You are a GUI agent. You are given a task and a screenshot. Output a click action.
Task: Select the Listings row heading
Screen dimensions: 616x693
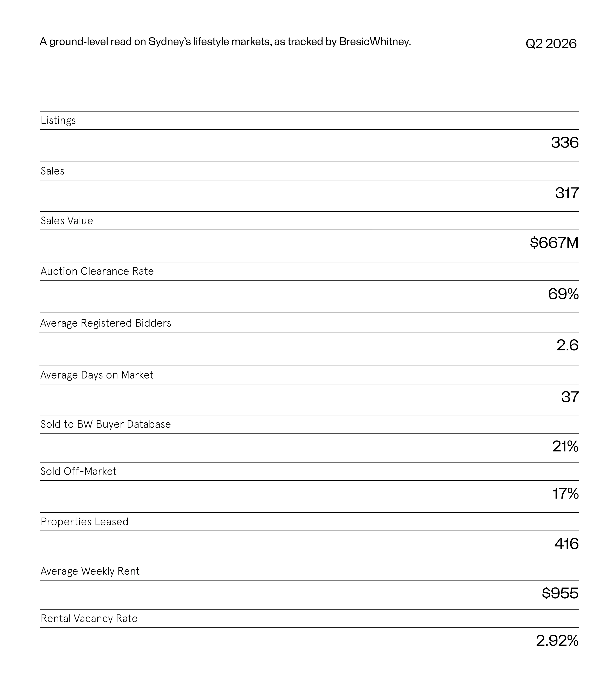(58, 121)
